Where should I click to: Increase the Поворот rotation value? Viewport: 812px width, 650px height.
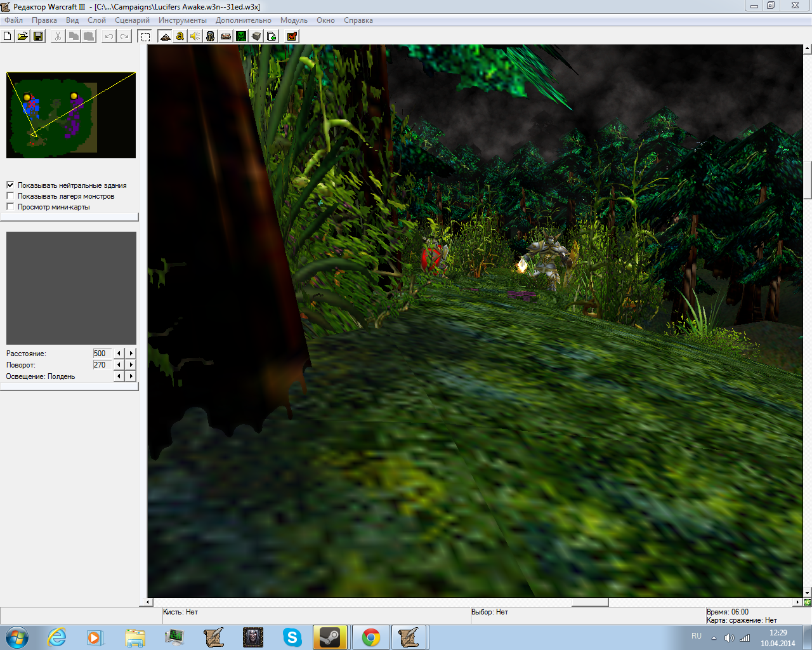coord(131,365)
